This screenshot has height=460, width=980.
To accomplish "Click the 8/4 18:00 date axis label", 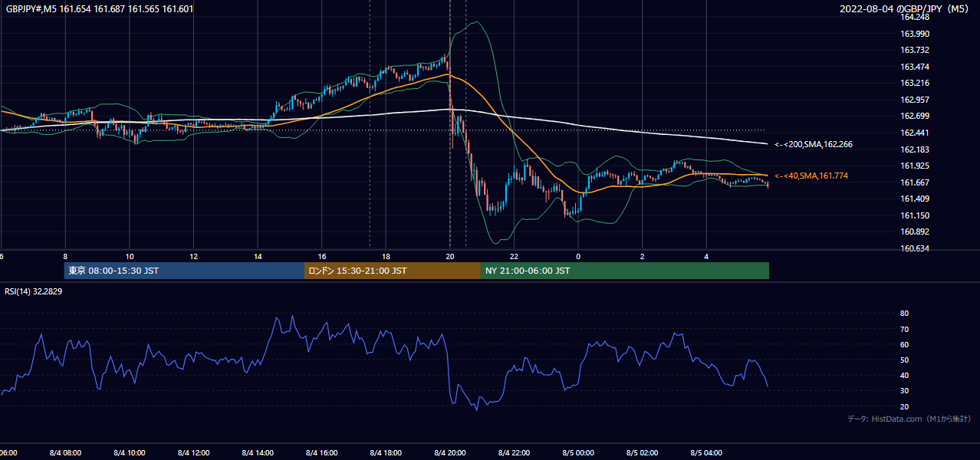I will (386, 453).
